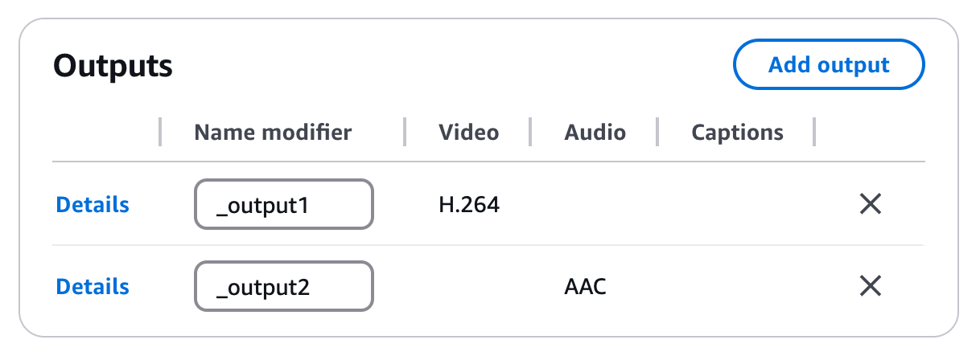
Task: Delete the _output2 output using its X icon
Action: 870,286
